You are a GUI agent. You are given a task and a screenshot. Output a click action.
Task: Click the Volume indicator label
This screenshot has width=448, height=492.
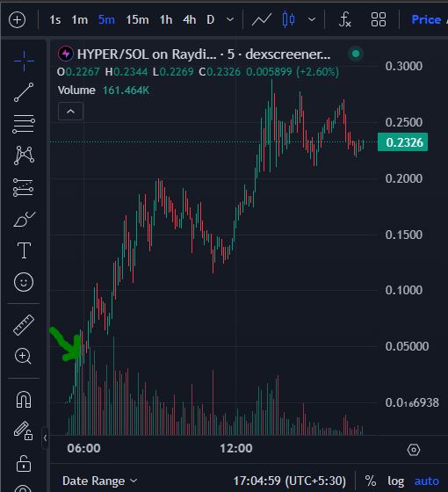coord(76,90)
